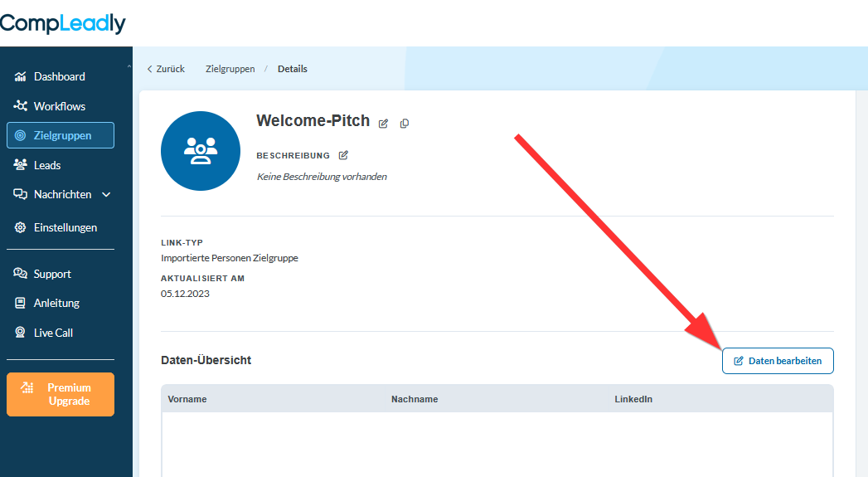Click the CompLeadly logo
The width and height of the screenshot is (868, 477).
62,23
